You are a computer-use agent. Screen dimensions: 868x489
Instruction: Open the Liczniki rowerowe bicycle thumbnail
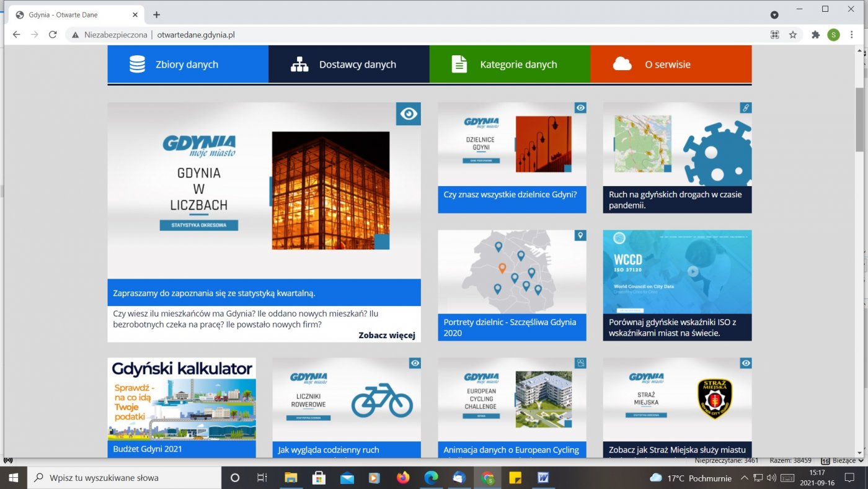point(347,399)
